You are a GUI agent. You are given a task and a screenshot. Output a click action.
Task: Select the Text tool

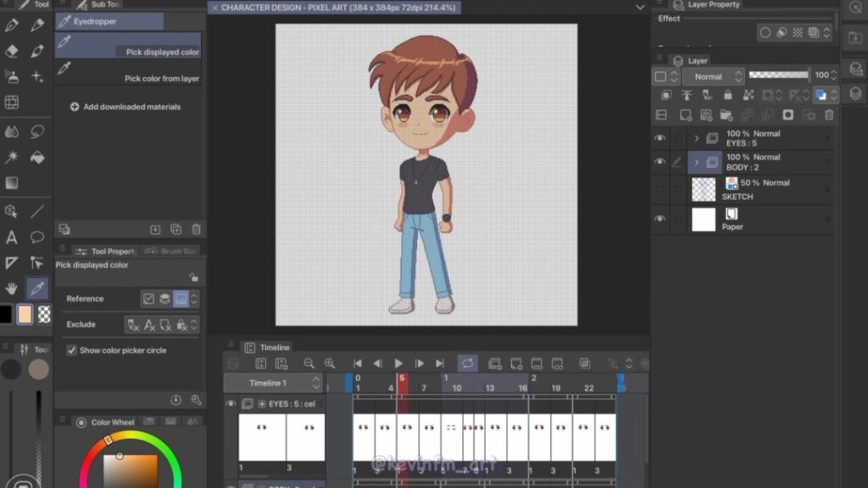[12, 237]
